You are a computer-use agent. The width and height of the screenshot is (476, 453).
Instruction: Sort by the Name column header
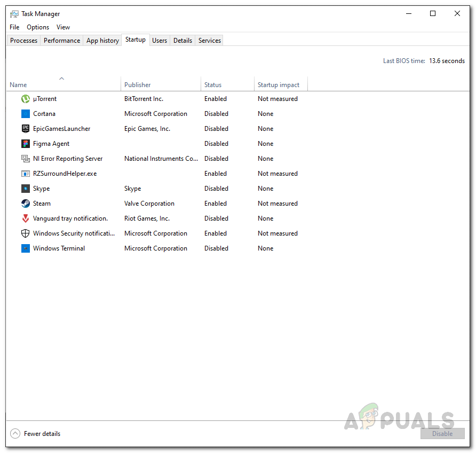coord(64,84)
